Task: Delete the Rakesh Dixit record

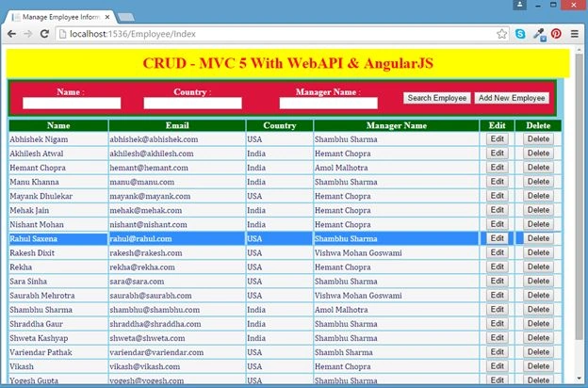Action: (538, 253)
